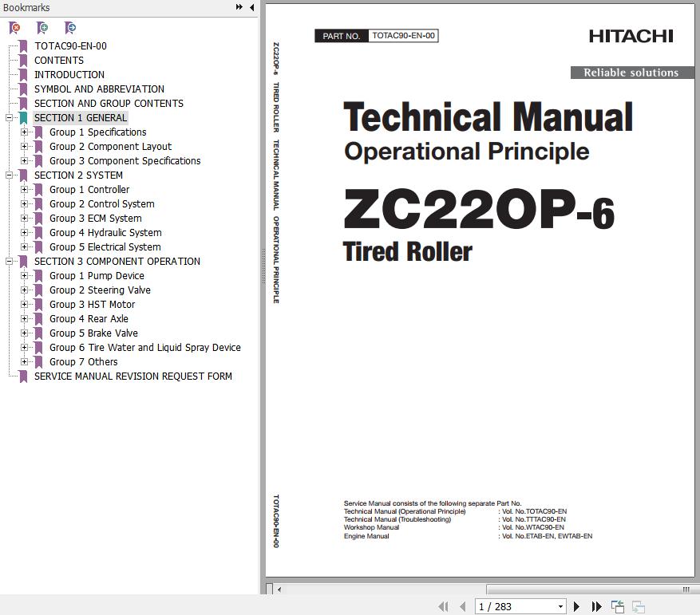Go to the previous page

462,606
